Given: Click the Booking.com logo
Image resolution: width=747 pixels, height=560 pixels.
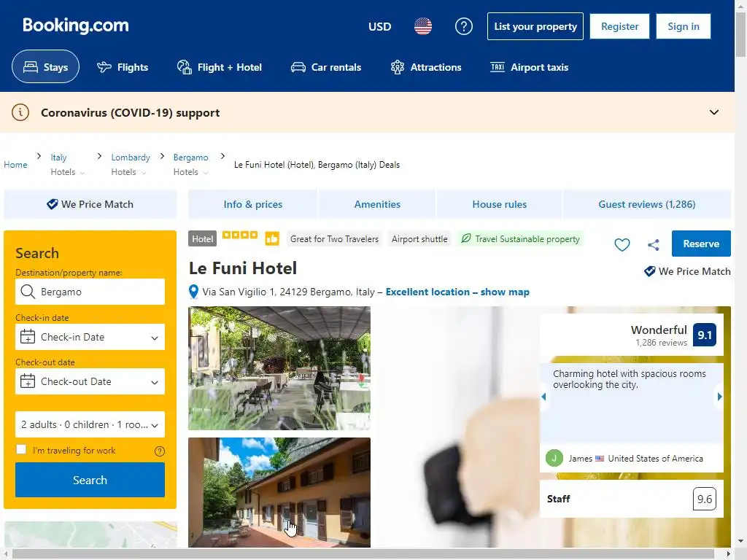Looking at the screenshot, I should pos(76,26).
